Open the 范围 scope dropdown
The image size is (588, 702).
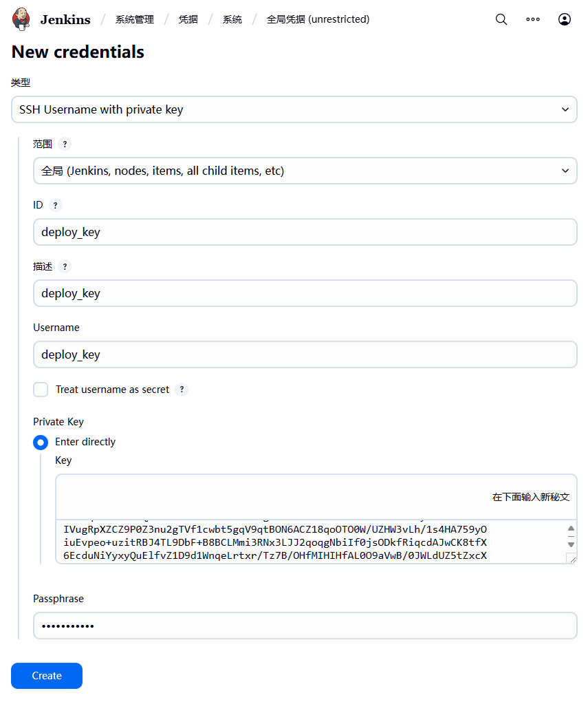click(x=305, y=171)
